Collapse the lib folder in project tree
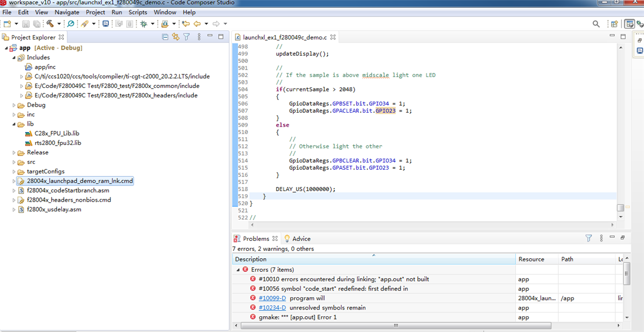 (x=14, y=124)
